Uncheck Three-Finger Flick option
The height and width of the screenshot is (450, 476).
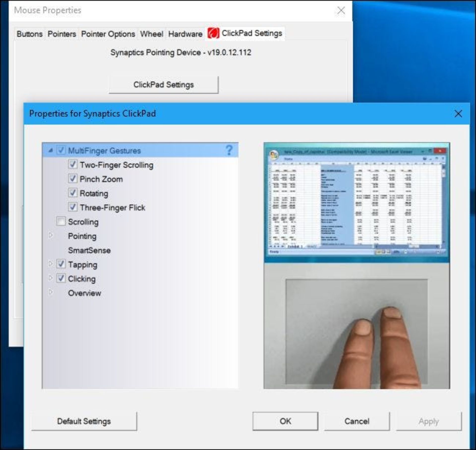pyautogui.click(x=73, y=207)
